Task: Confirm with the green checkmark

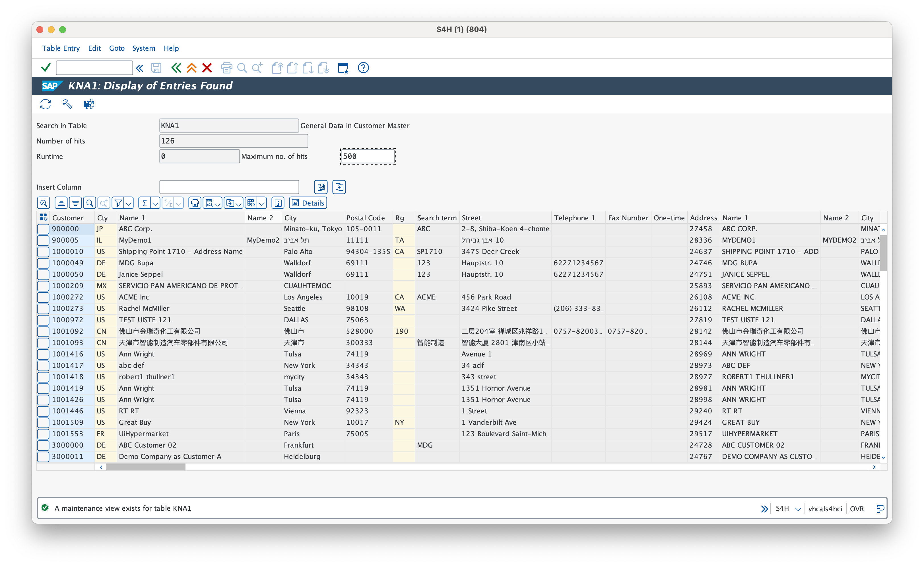Action: click(46, 67)
